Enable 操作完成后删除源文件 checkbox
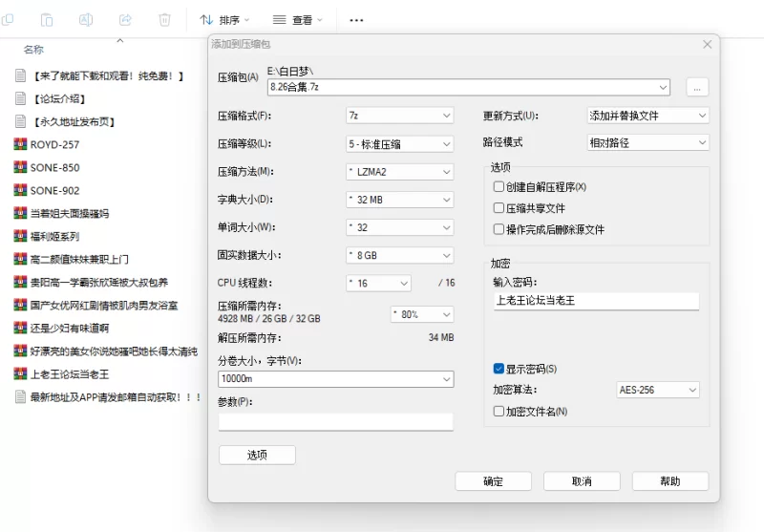764x532 pixels. (499, 229)
